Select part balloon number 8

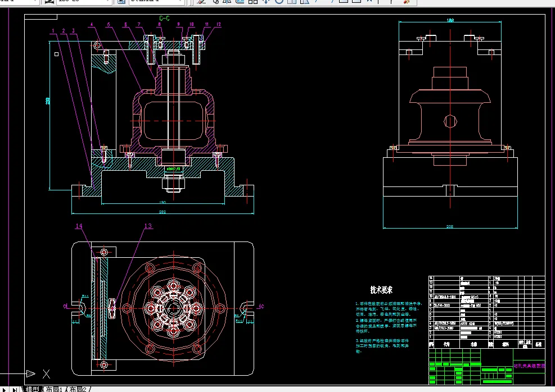tap(159, 24)
